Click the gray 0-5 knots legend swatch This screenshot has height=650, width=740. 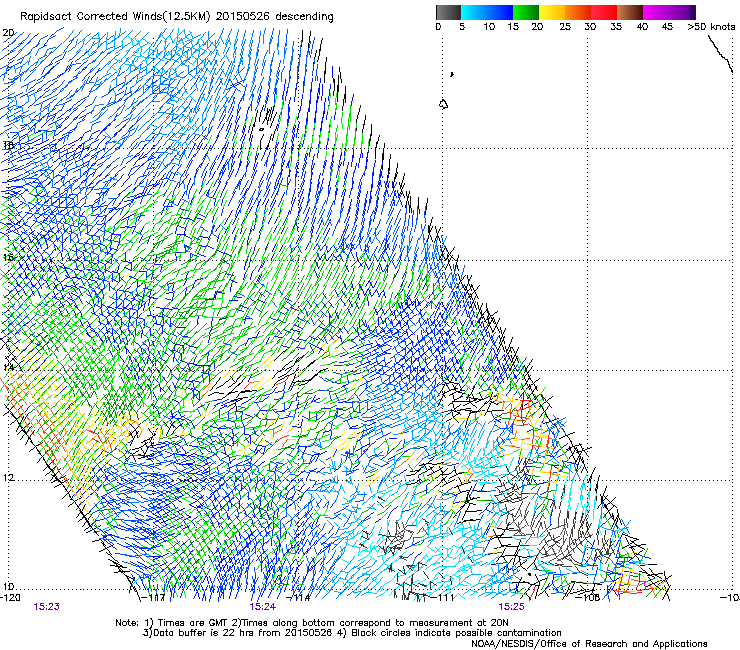448,12
